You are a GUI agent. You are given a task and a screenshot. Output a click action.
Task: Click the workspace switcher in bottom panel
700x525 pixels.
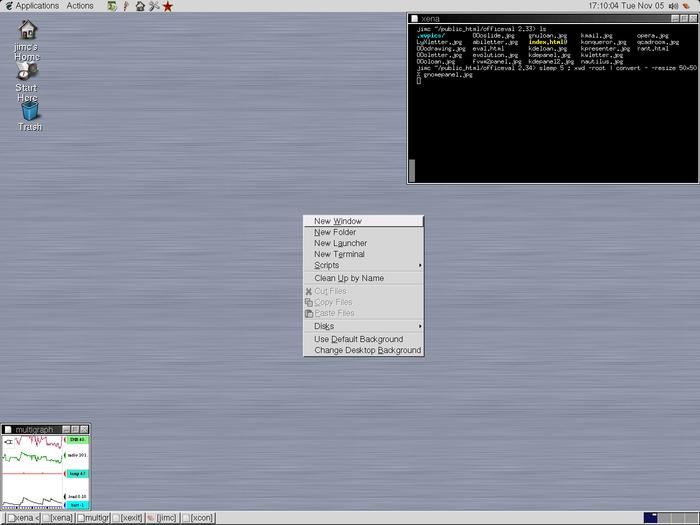click(x=655, y=518)
